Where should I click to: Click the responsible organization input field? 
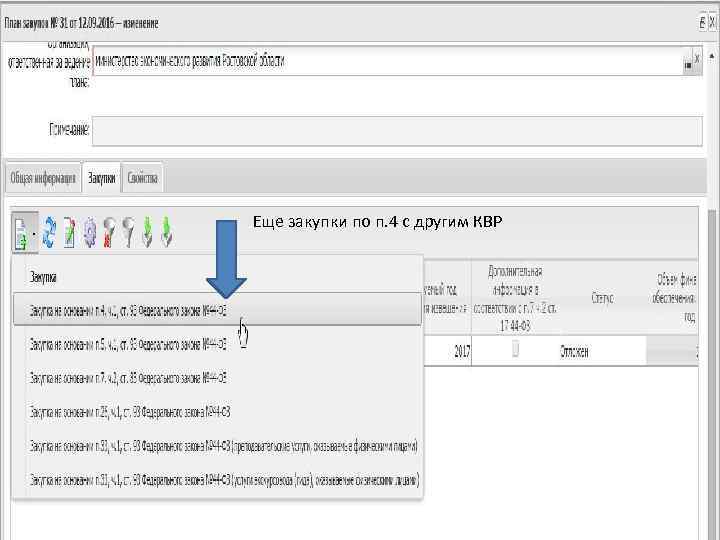pyautogui.click(x=387, y=61)
